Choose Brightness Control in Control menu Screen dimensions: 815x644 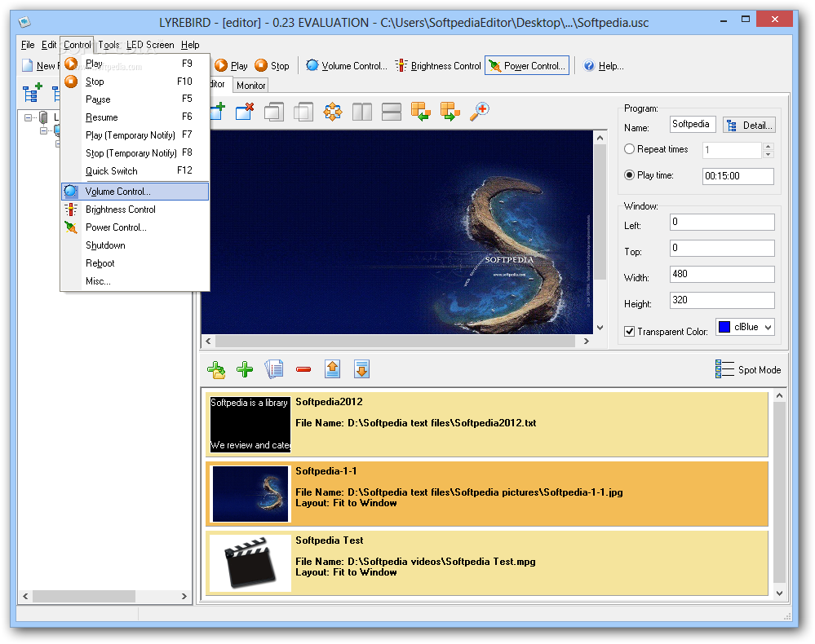coord(135,210)
